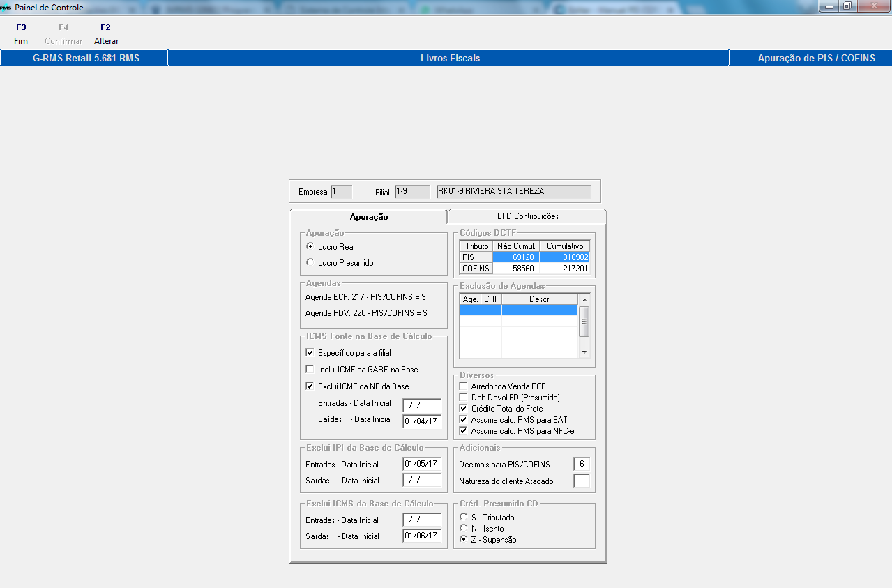The image size is (892, 588).
Task: Enable Arredonda Venda ECF checkbox
Action: (x=502, y=386)
